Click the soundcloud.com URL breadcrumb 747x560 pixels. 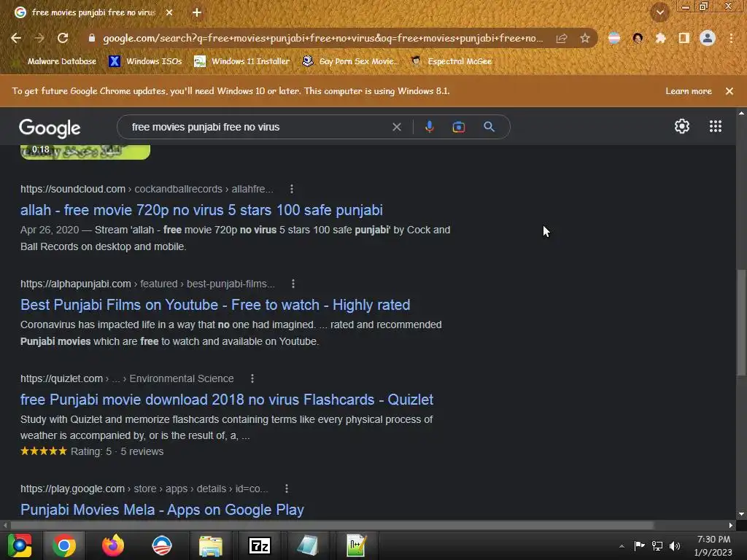point(147,189)
